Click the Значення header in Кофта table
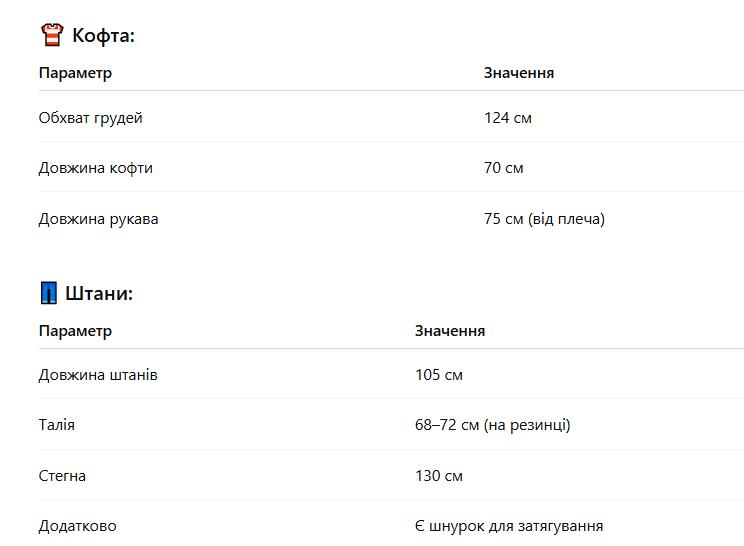This screenshot has height=546, width=744. [519, 73]
